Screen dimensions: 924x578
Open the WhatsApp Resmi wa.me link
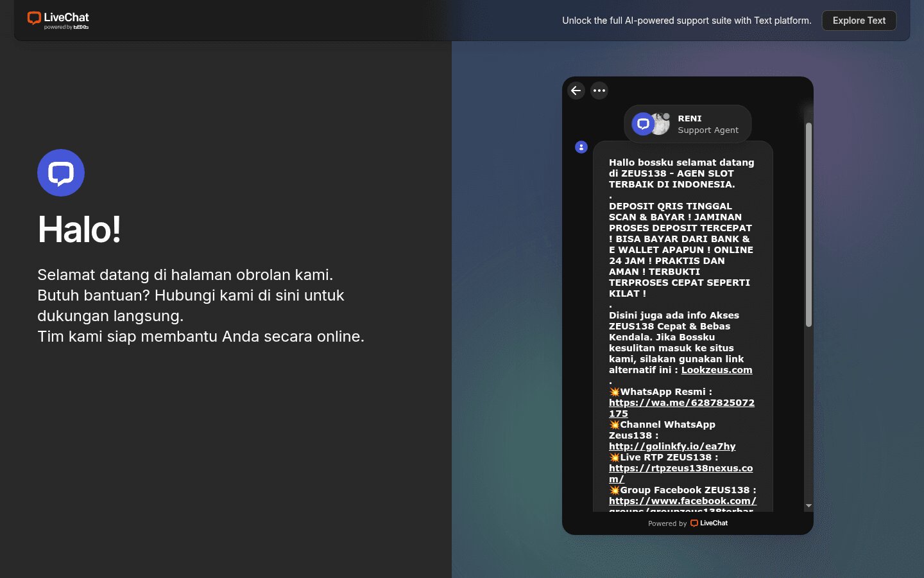point(681,408)
